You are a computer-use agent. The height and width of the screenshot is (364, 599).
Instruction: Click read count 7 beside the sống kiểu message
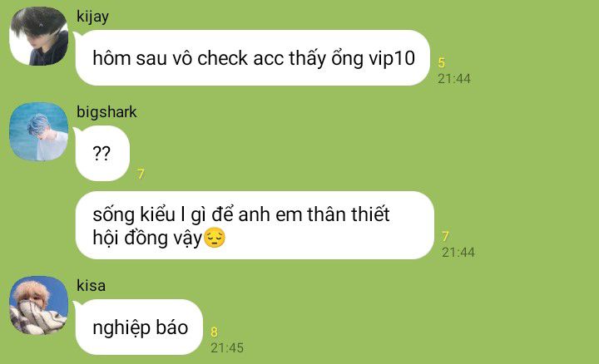445,236
